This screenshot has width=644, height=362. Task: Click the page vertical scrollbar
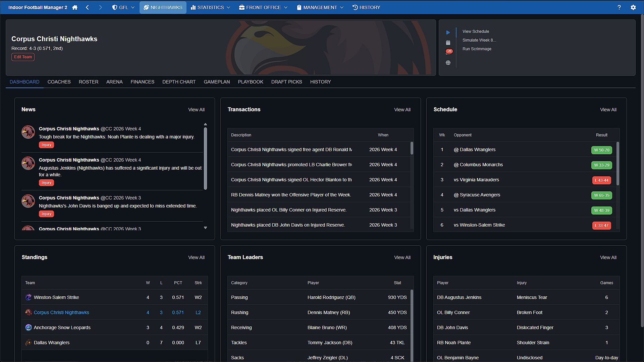pyautogui.click(x=642, y=171)
